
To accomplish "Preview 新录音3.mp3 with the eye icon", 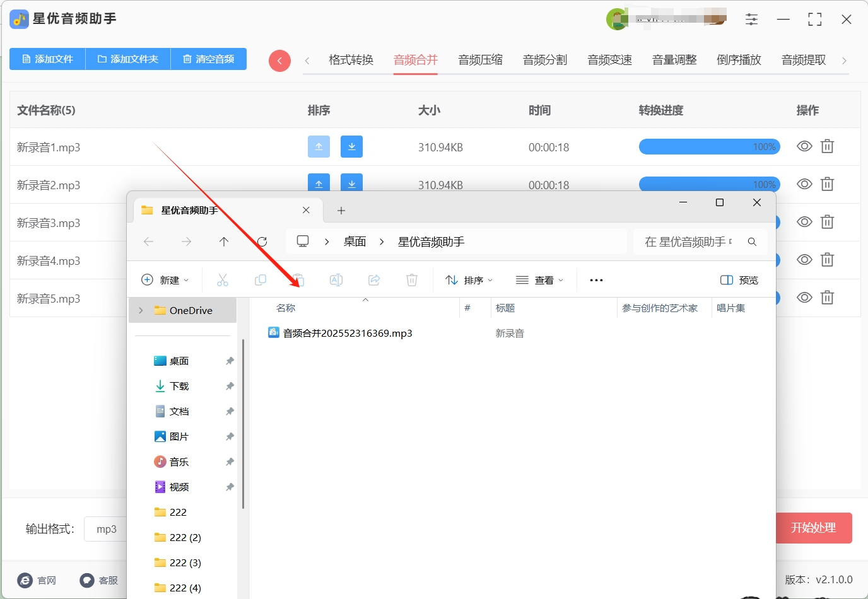I will coord(804,222).
